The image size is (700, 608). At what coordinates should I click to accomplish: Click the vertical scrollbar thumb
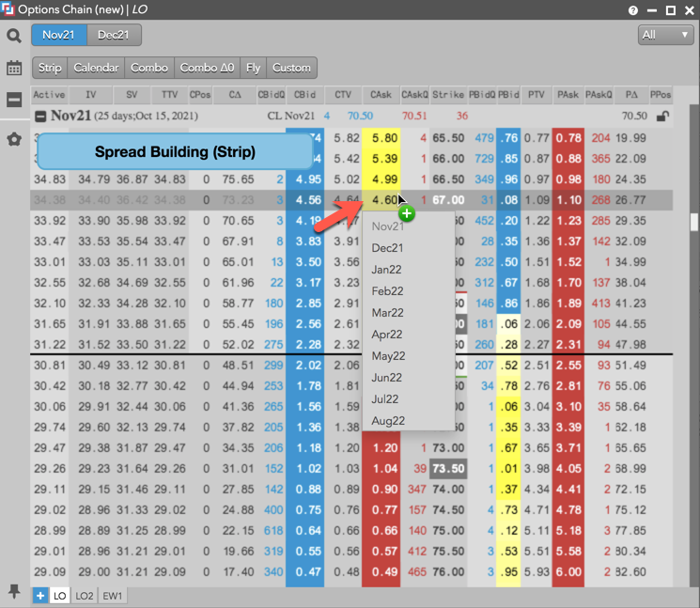694,222
